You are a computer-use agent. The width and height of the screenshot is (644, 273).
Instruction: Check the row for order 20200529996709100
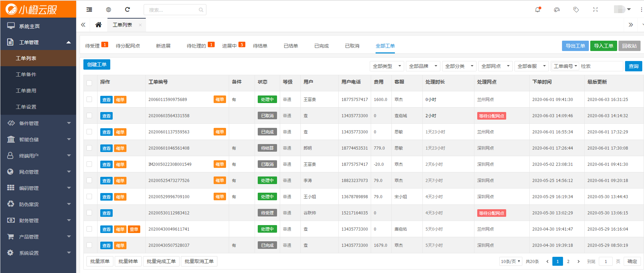click(x=89, y=196)
